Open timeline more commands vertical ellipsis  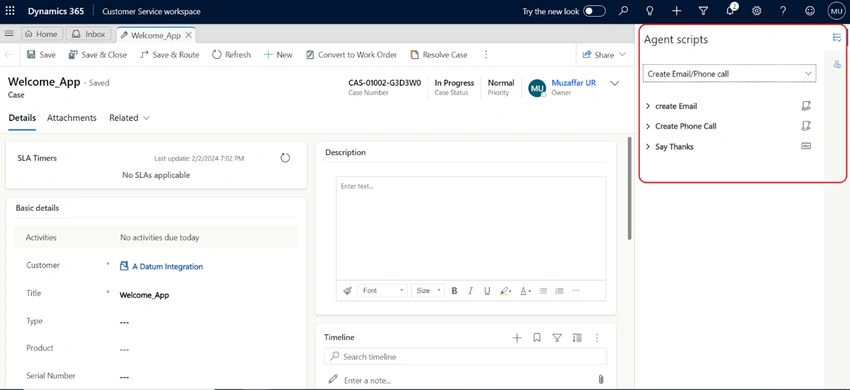point(597,338)
